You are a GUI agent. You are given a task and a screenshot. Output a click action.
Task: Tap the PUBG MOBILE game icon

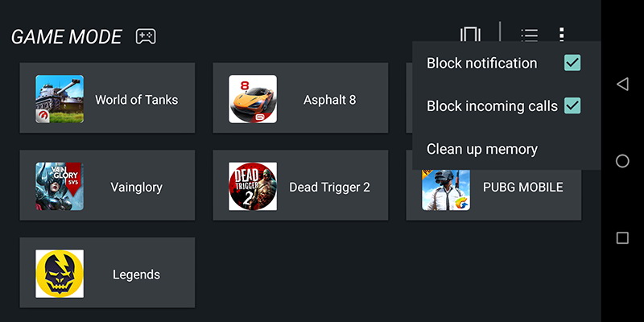click(x=446, y=190)
